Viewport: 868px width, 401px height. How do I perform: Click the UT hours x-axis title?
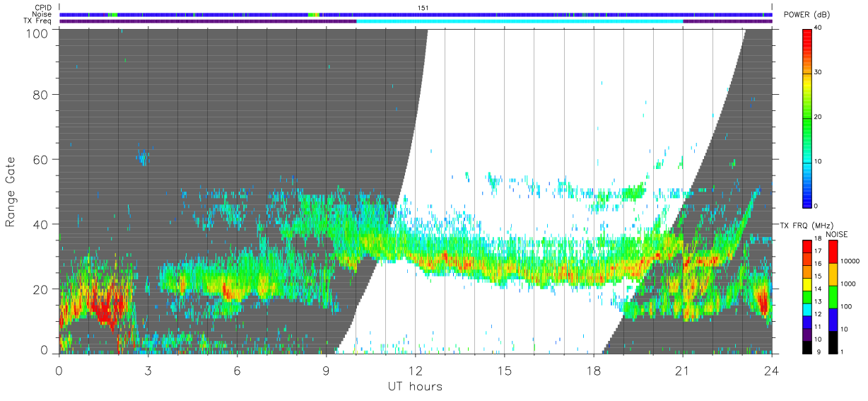(415, 387)
